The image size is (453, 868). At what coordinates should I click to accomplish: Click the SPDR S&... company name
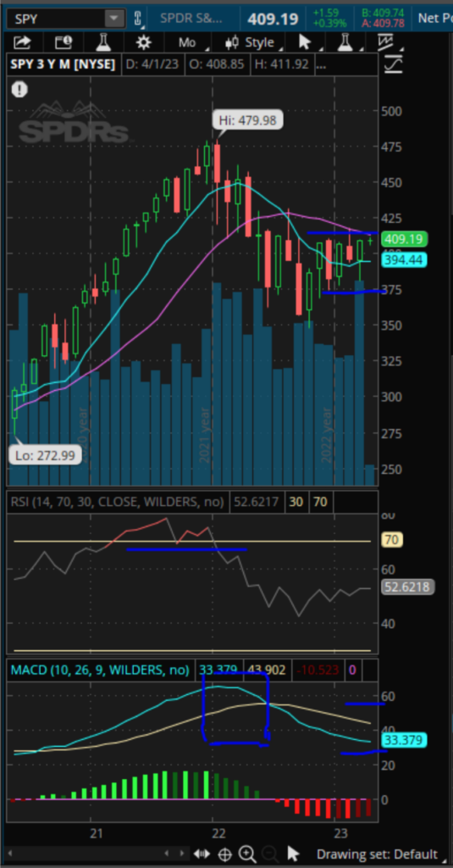tap(191, 19)
